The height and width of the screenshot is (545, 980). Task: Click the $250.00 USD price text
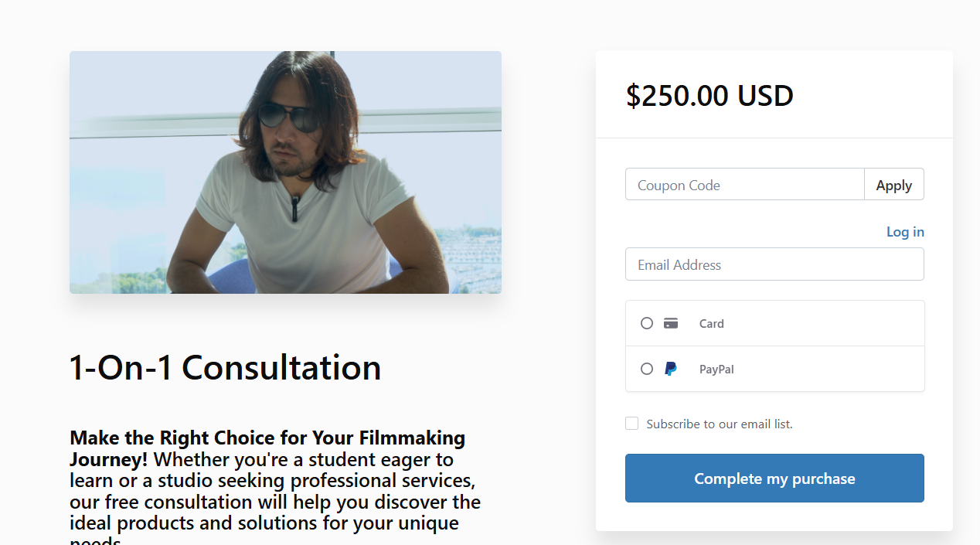coord(709,95)
